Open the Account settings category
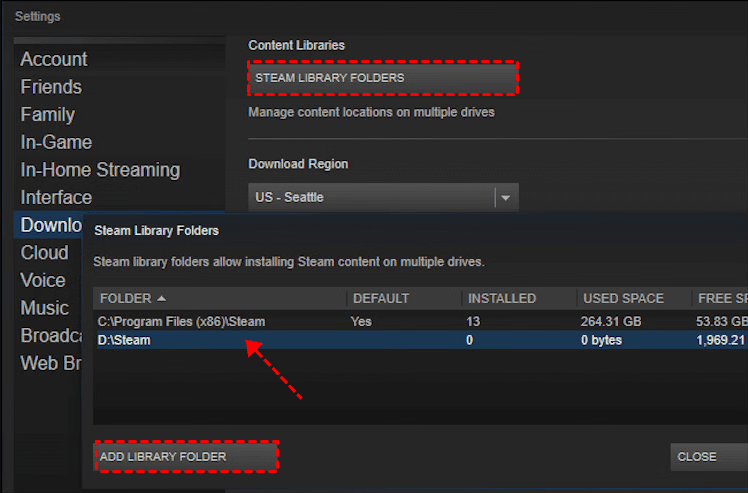 (x=54, y=60)
